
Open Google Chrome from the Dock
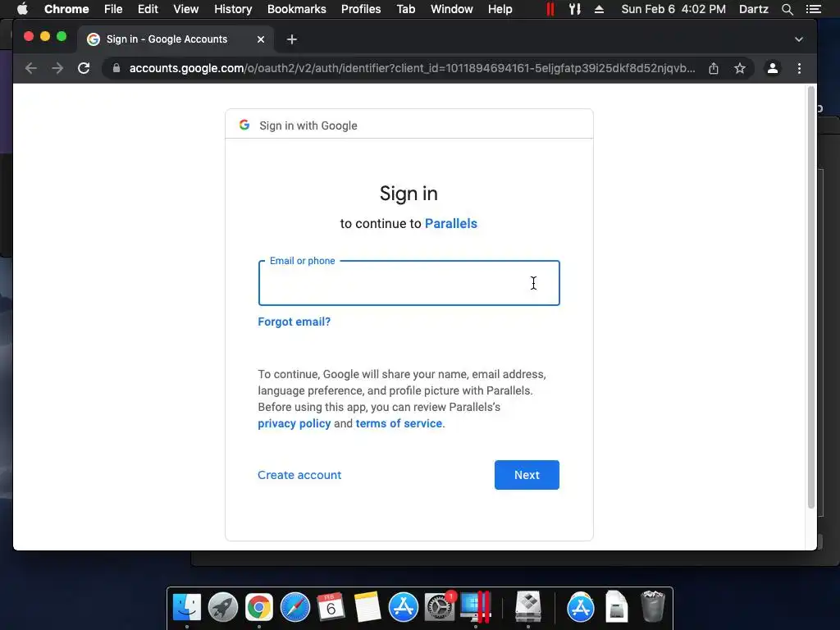(x=258, y=607)
